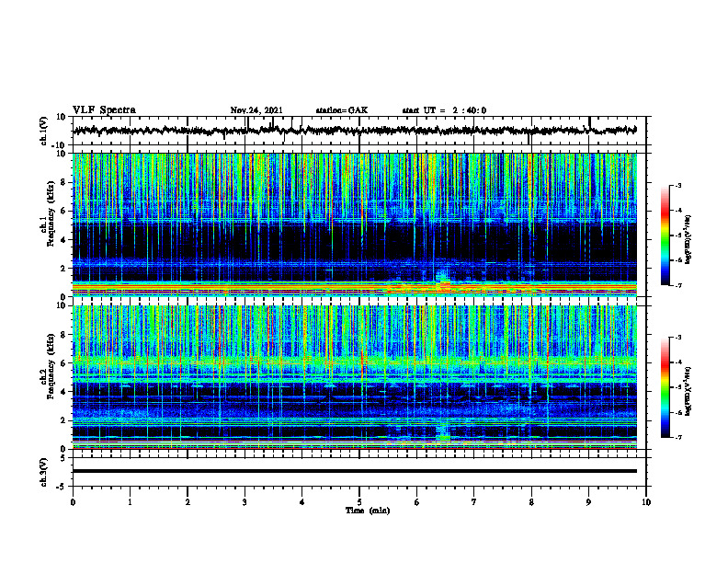Click the '-4' label on ch.2 color scale
728x563 pixels.
pos(677,362)
